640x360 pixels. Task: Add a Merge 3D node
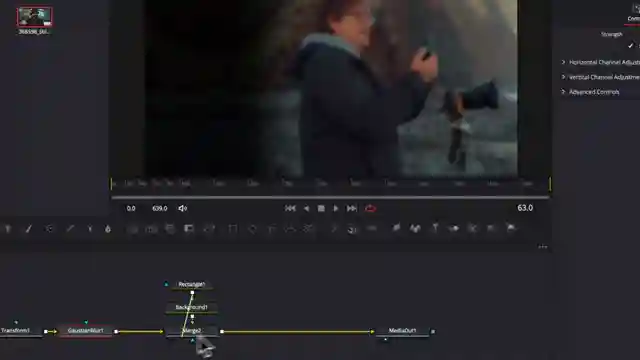pos(454,229)
